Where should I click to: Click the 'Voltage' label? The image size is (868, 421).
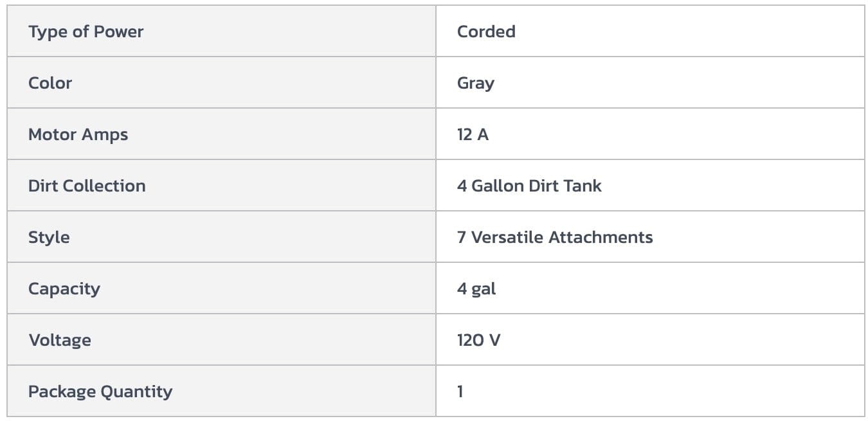click(x=59, y=340)
